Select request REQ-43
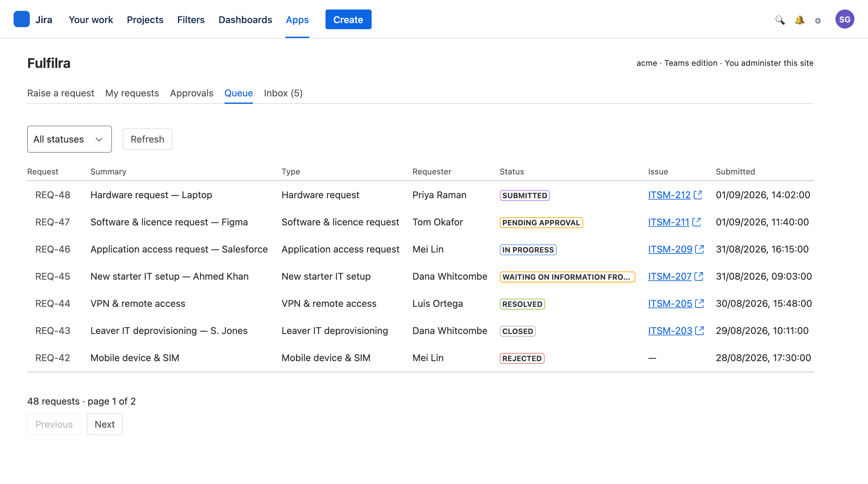The height and width of the screenshot is (484, 868). 53,331
